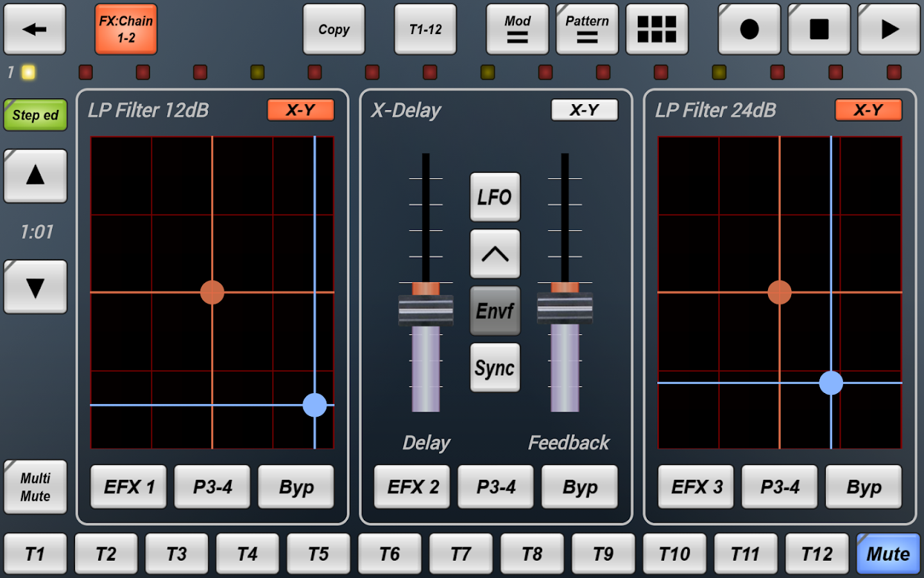The image size is (924, 578).
Task: Select the FX:Chain 1-2 button
Action: coord(126,29)
